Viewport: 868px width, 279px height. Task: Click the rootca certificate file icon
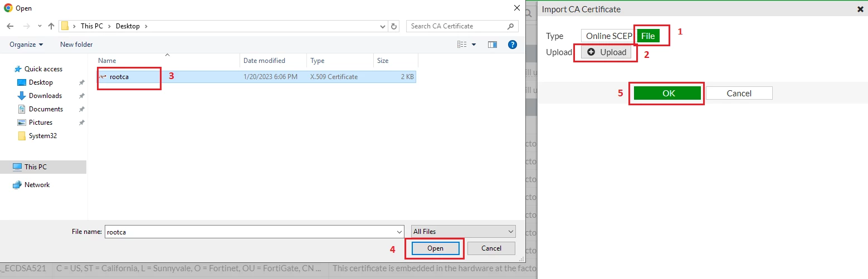(103, 77)
